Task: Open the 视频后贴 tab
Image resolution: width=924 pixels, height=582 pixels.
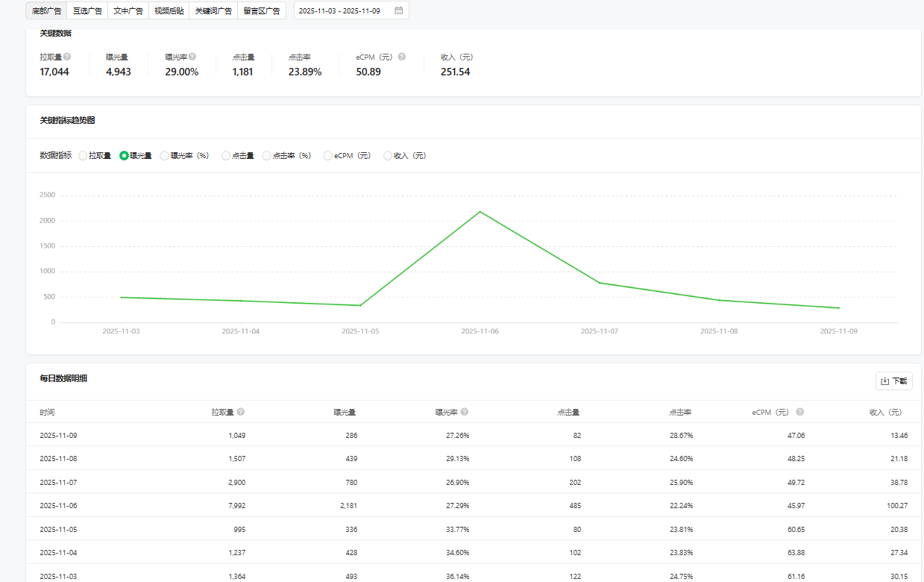Action: [169, 10]
